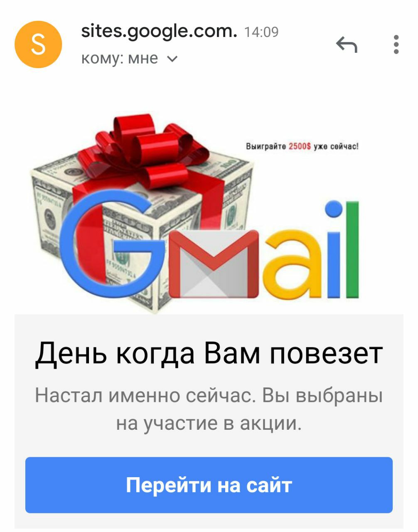Tap the "кому: мне" recipient line
This screenshot has width=418, height=532.
pyautogui.click(x=129, y=59)
